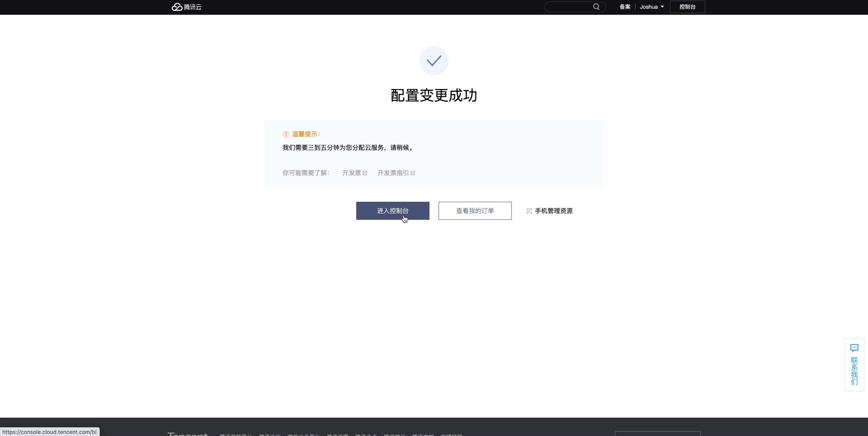868x436 pixels.
Task: Click the 控制台 button in header
Action: click(x=687, y=7)
